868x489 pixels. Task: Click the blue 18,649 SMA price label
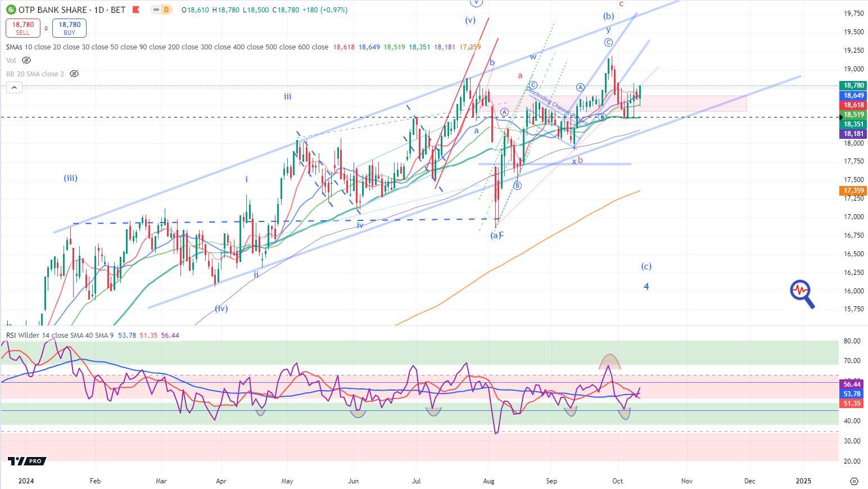pos(854,96)
